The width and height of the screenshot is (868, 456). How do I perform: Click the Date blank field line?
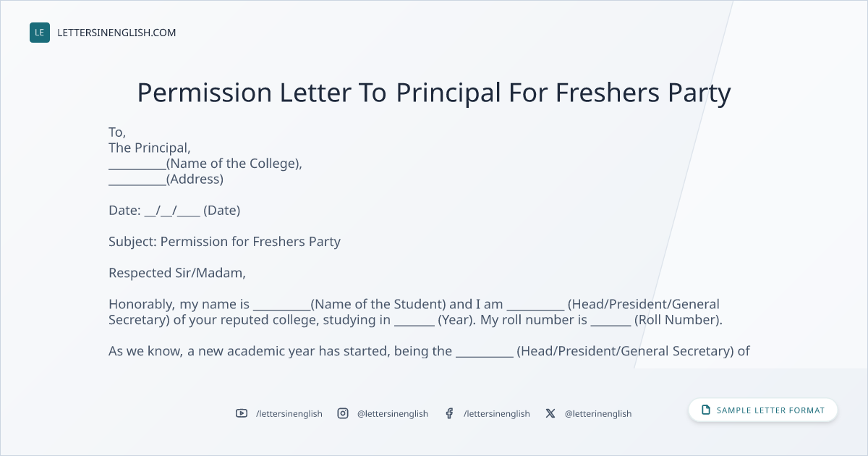click(174, 211)
